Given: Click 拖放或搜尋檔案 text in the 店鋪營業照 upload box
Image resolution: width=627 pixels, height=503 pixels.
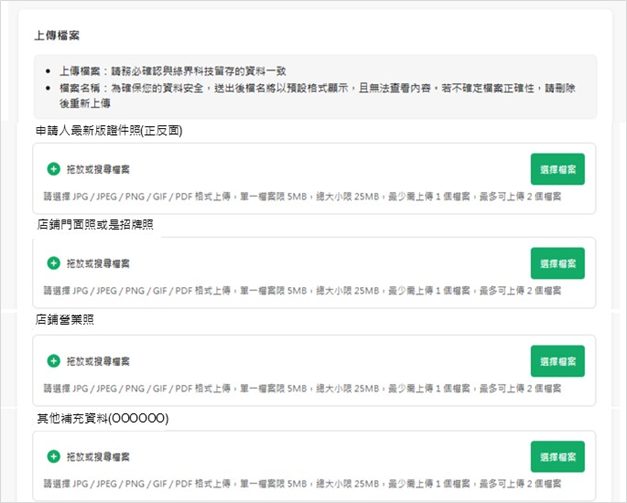Looking at the screenshot, I should click(x=97, y=360).
